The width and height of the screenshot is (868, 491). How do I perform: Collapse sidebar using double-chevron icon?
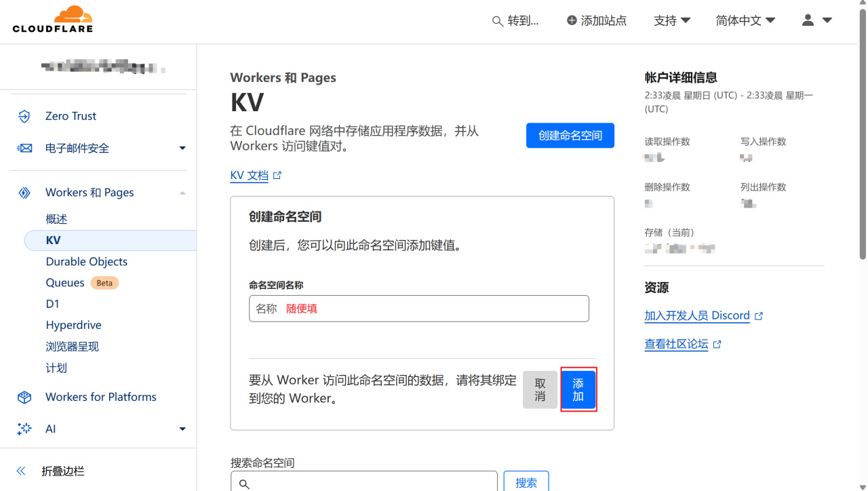click(21, 471)
